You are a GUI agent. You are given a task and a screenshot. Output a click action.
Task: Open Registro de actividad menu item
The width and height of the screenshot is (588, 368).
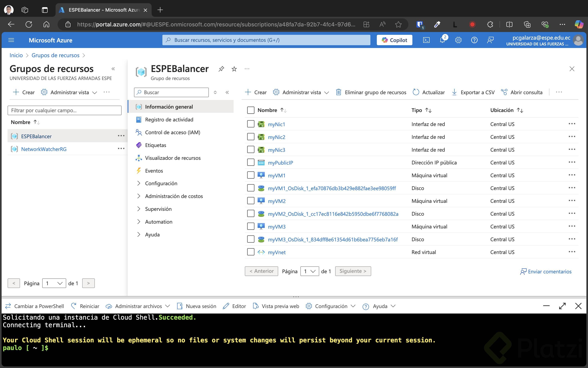pyautogui.click(x=169, y=120)
